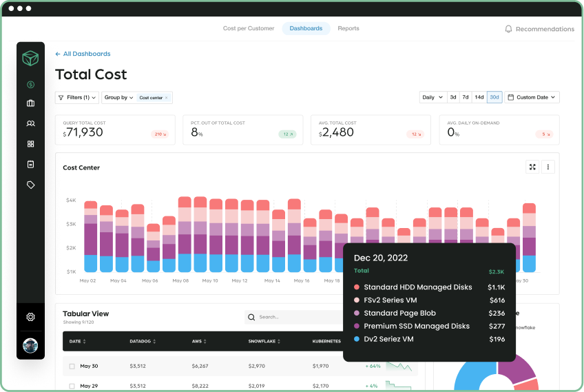The width and height of the screenshot is (584, 392).
Task: Expand the Daily granularity dropdown
Action: [432, 97]
